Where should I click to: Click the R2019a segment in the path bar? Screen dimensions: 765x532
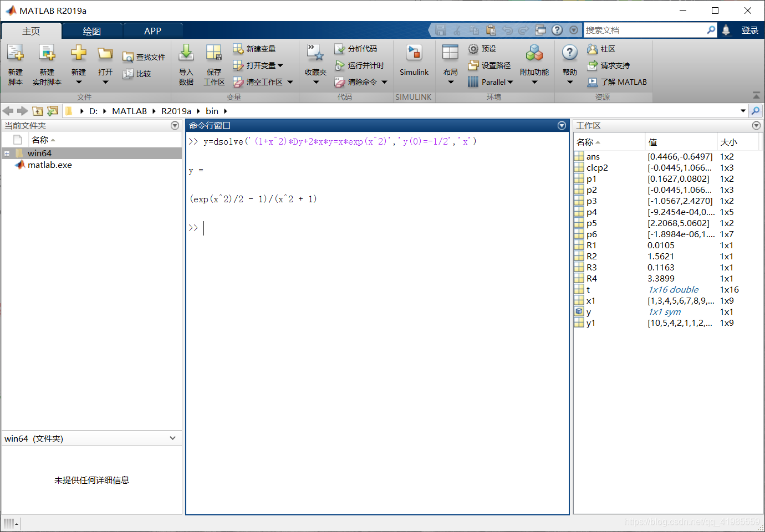tap(176, 111)
